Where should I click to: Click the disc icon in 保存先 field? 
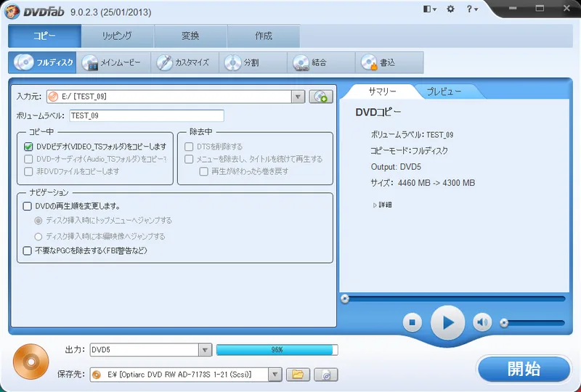coord(97,375)
